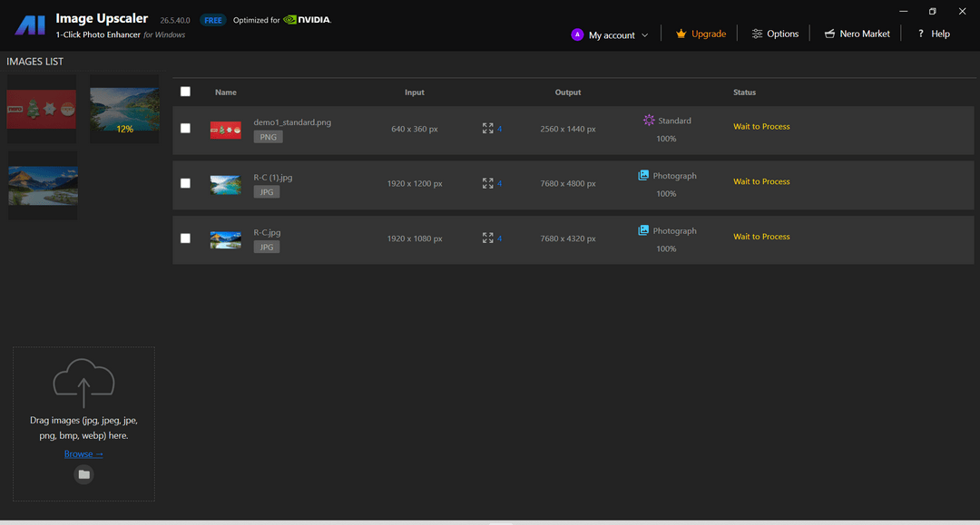Click the cloud upload icon in the drop area

coord(83,382)
